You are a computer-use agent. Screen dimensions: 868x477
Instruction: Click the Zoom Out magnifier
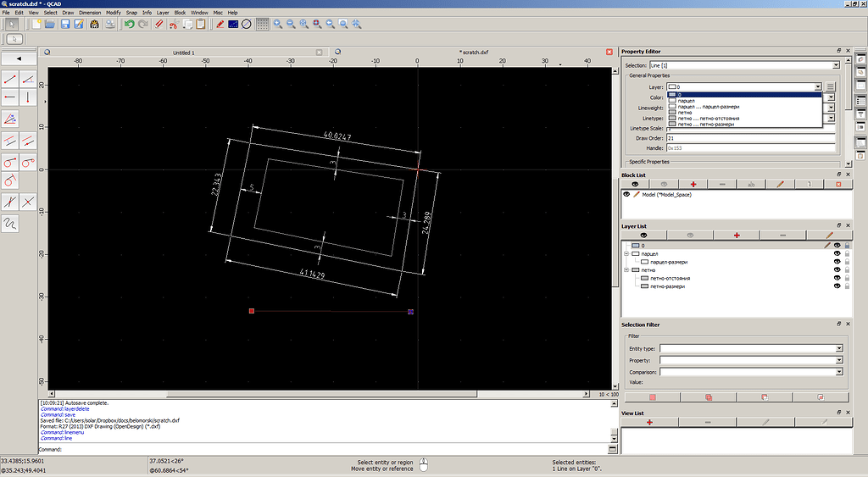[291, 24]
